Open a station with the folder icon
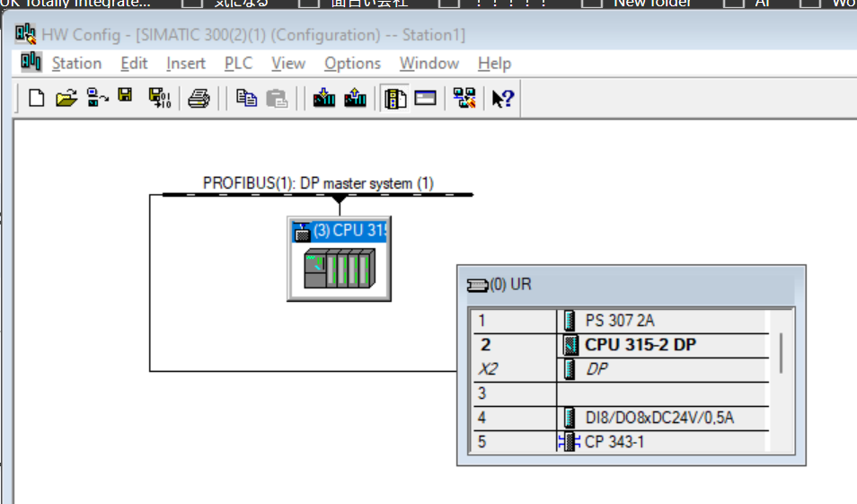Image resolution: width=857 pixels, height=504 pixels. (66, 99)
